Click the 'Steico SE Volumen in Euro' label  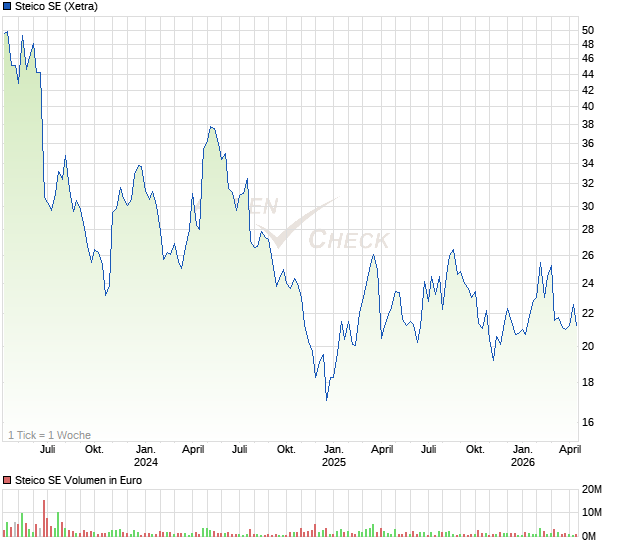coord(78,481)
